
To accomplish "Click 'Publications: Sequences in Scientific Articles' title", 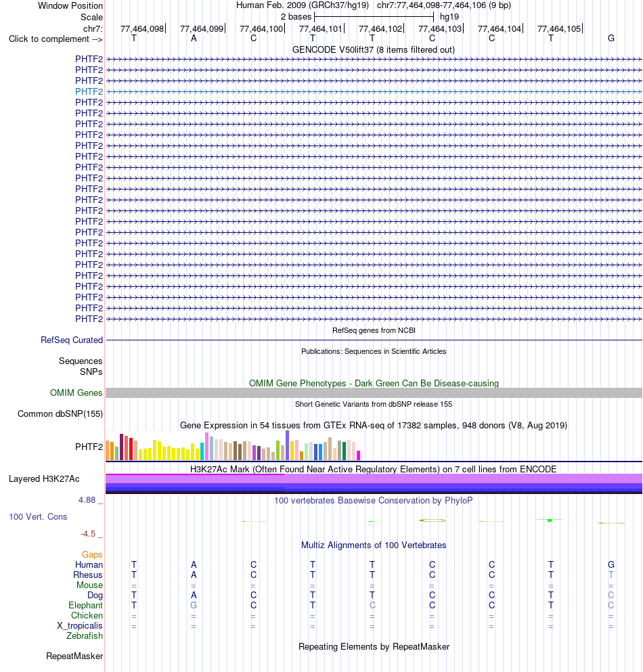I will [374, 351].
